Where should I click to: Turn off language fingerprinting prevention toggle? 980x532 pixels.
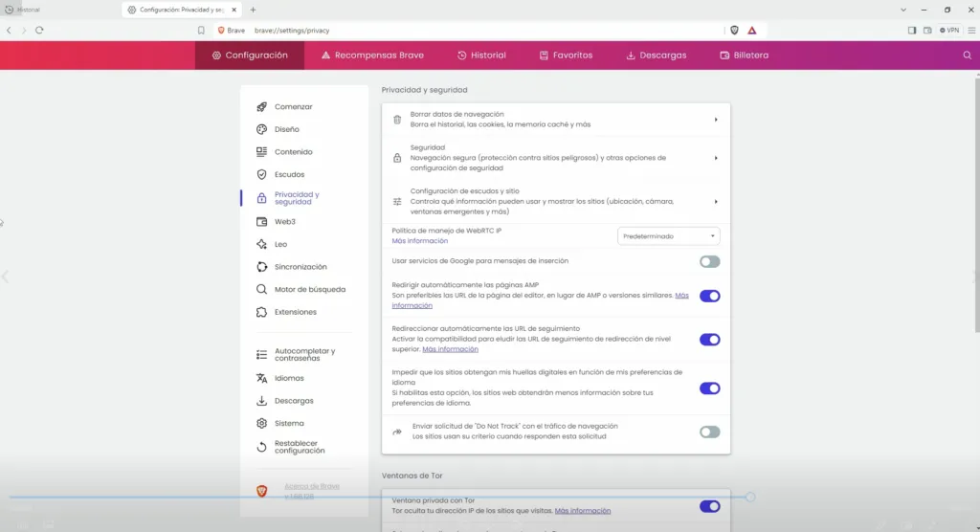click(x=709, y=388)
